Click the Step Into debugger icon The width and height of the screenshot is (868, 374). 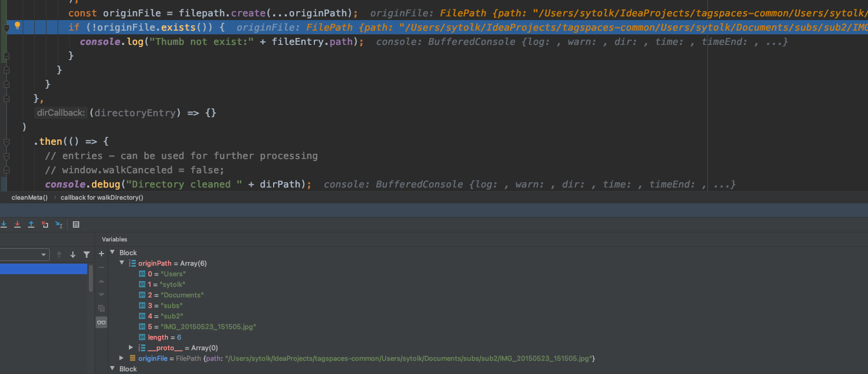[x=4, y=225]
